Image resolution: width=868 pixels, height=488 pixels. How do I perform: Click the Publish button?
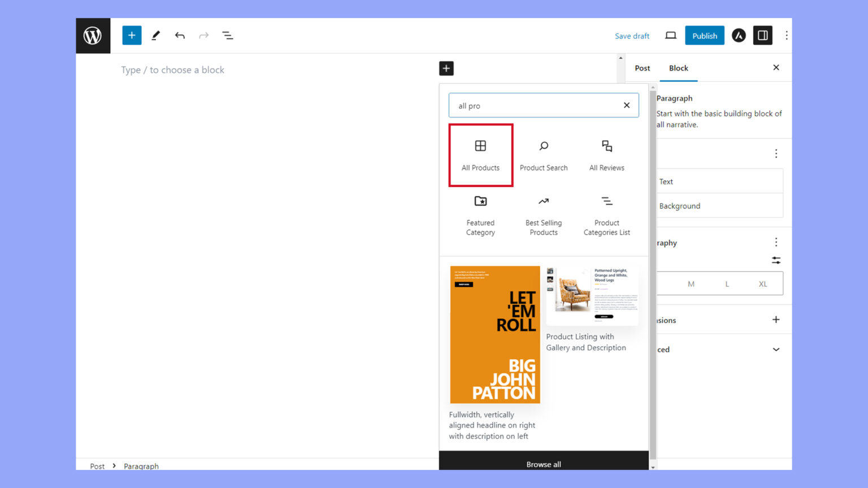pyautogui.click(x=704, y=35)
